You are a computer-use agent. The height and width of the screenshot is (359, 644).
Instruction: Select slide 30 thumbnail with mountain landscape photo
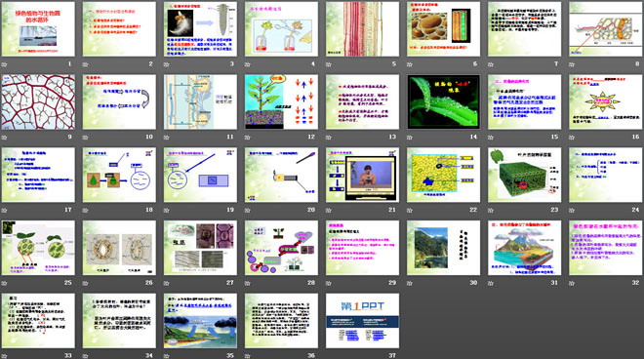(x=444, y=248)
